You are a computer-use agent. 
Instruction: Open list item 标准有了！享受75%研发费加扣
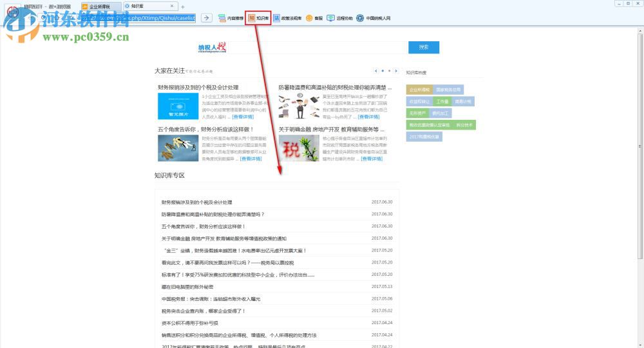pyautogui.click(x=238, y=275)
